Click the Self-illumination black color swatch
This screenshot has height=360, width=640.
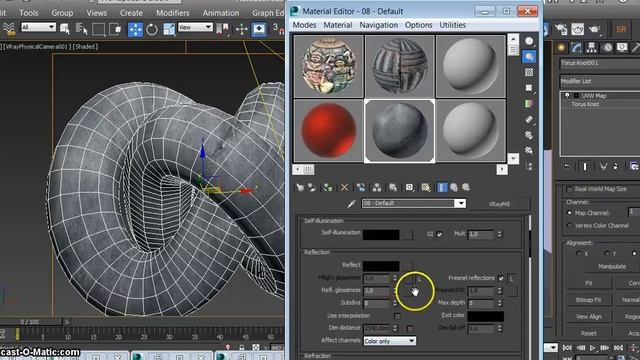tap(381, 235)
